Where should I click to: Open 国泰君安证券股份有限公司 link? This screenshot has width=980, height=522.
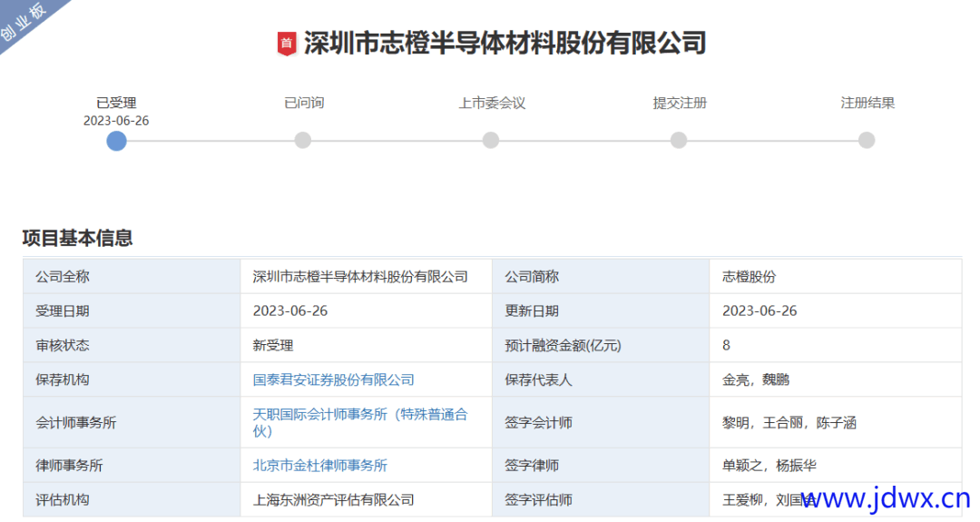tap(333, 379)
